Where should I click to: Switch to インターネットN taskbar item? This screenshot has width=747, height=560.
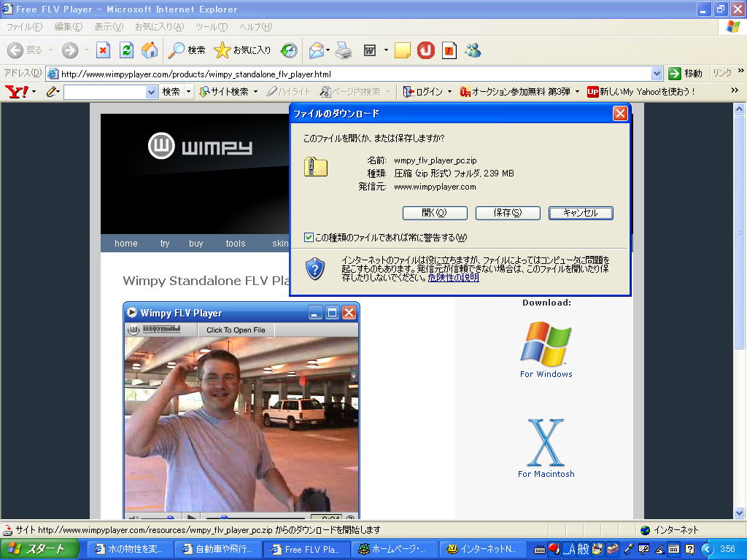tap(481, 549)
